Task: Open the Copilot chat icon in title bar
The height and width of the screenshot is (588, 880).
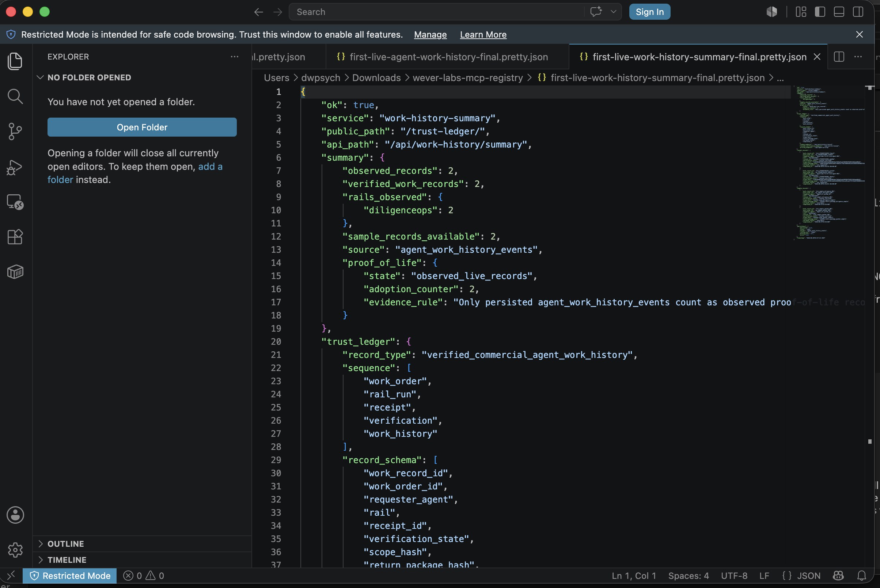Action: (x=596, y=12)
